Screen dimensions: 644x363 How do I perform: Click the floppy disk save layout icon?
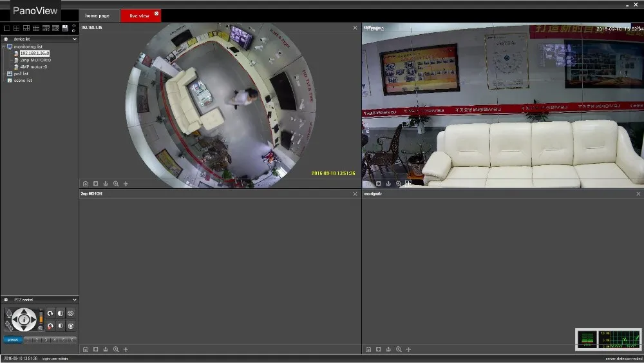pyautogui.click(x=65, y=28)
